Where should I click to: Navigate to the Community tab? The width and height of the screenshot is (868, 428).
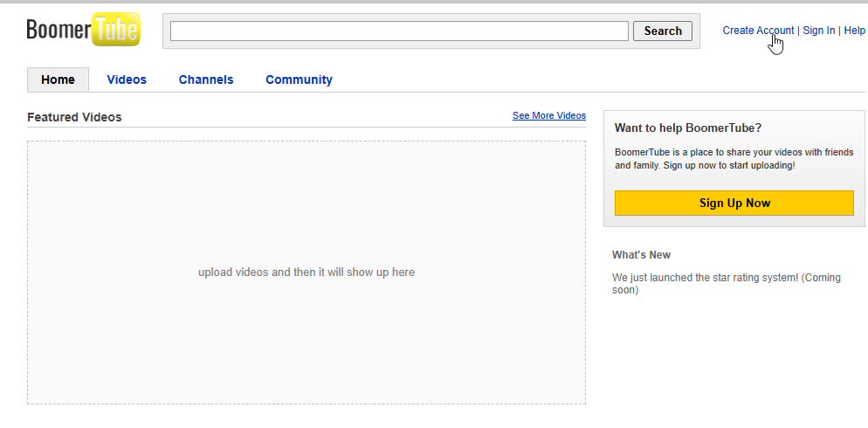click(299, 79)
